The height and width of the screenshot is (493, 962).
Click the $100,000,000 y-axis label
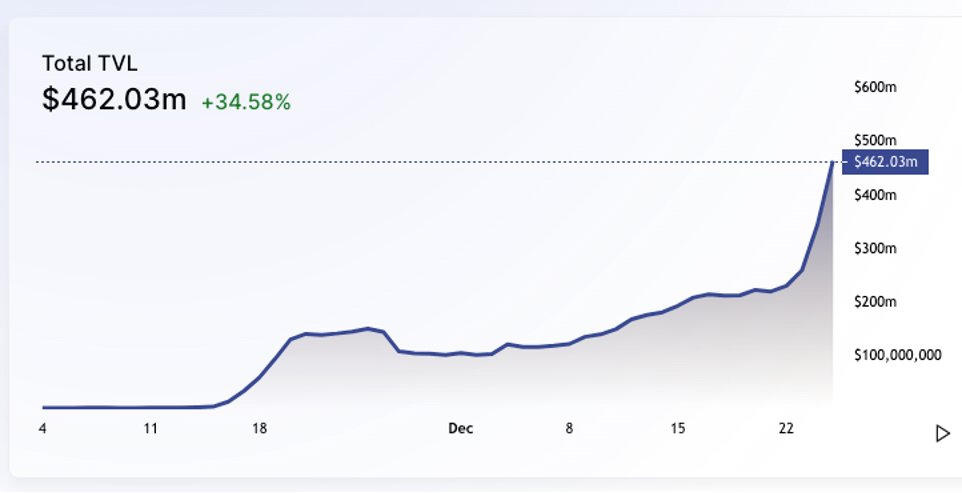point(897,354)
